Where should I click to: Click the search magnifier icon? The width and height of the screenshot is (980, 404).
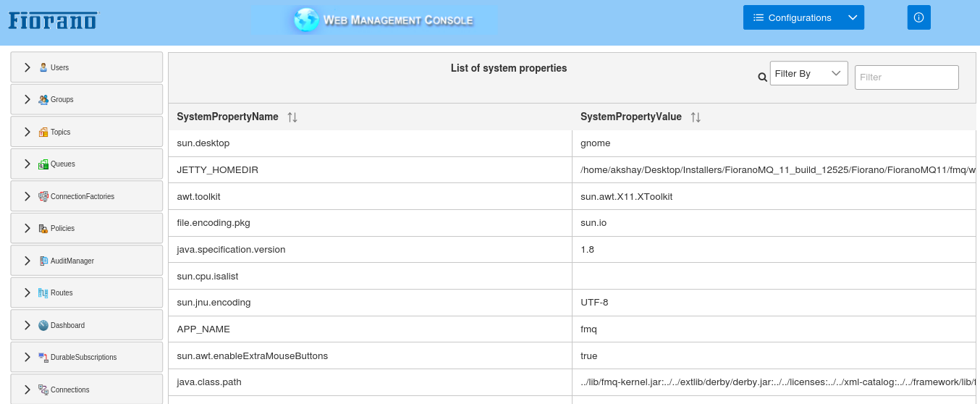click(x=762, y=77)
